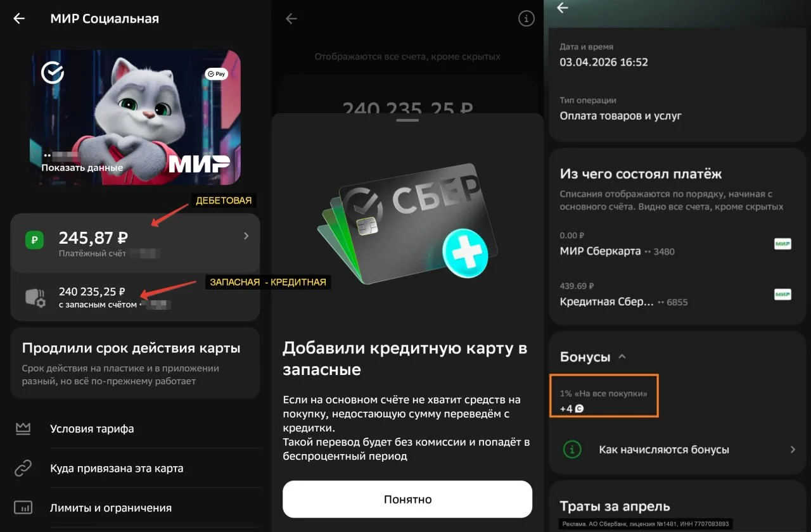Confirm with the Понятно button

[x=407, y=499]
